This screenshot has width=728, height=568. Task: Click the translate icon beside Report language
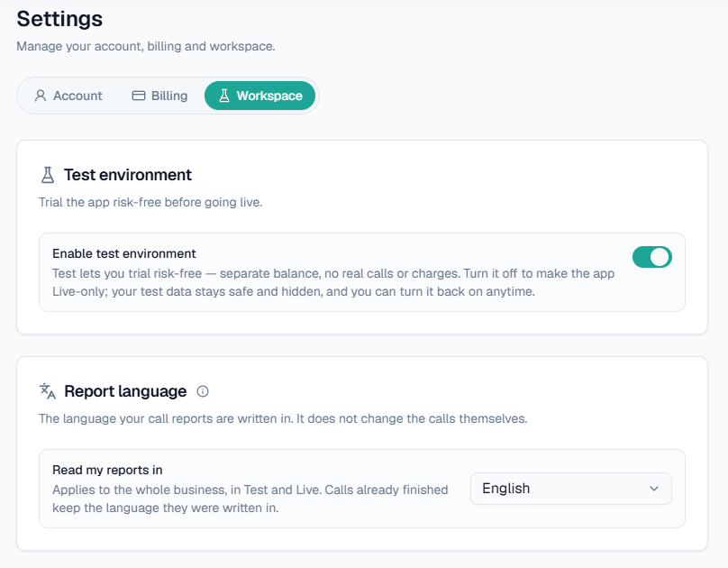tap(48, 391)
